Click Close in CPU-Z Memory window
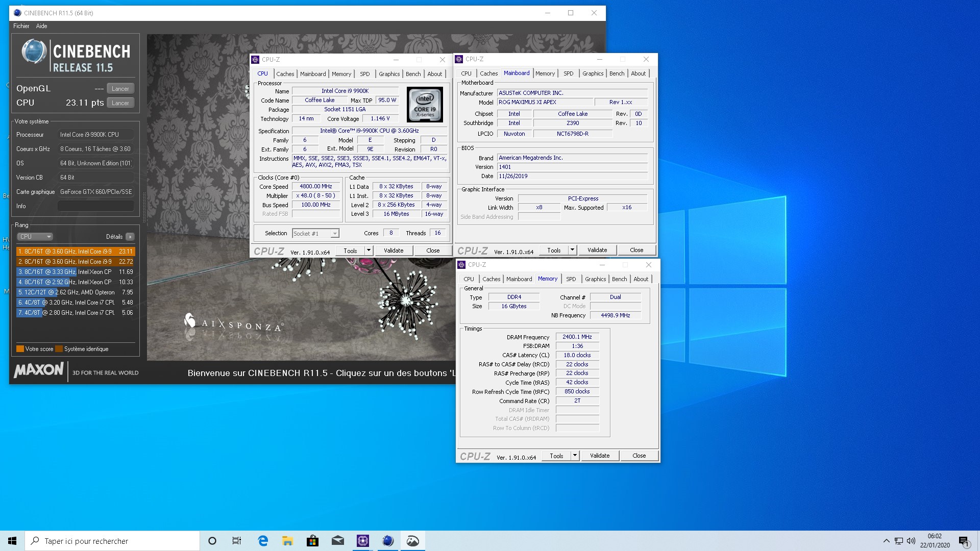This screenshot has height=551, width=980. [x=639, y=456]
